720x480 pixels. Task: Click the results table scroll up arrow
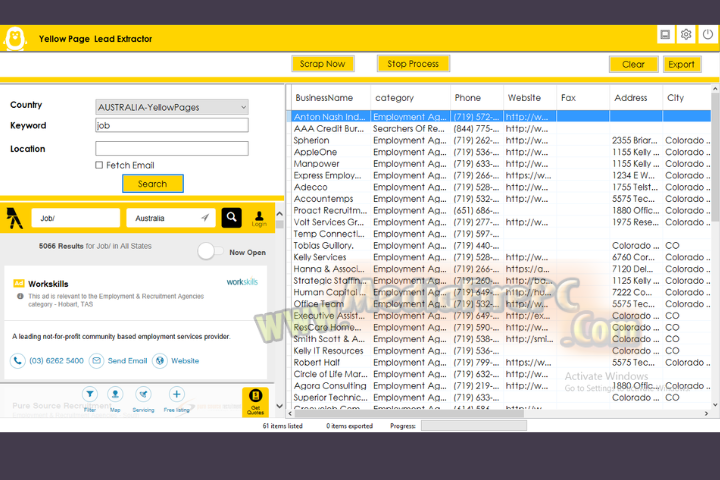pyautogui.click(x=715, y=88)
